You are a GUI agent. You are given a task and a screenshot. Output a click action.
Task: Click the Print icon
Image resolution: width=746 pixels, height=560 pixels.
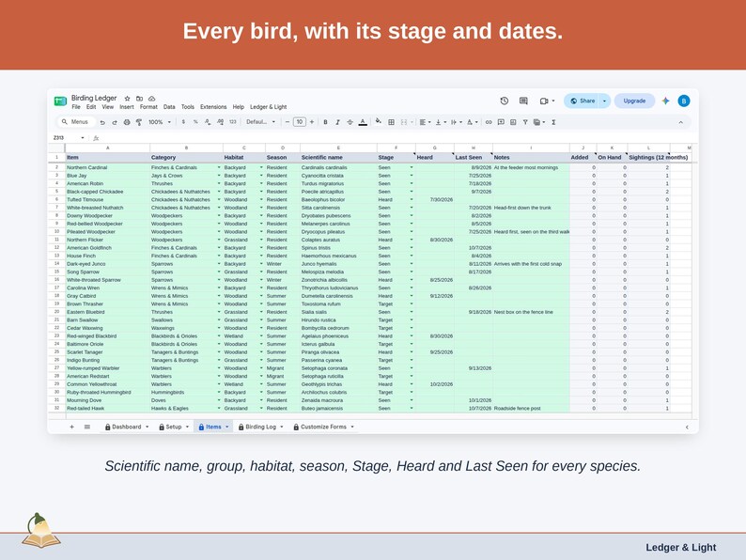127,122
